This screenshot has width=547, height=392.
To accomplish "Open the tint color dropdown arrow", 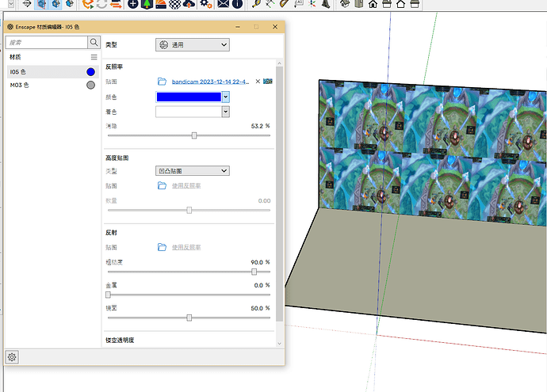I will click(226, 112).
